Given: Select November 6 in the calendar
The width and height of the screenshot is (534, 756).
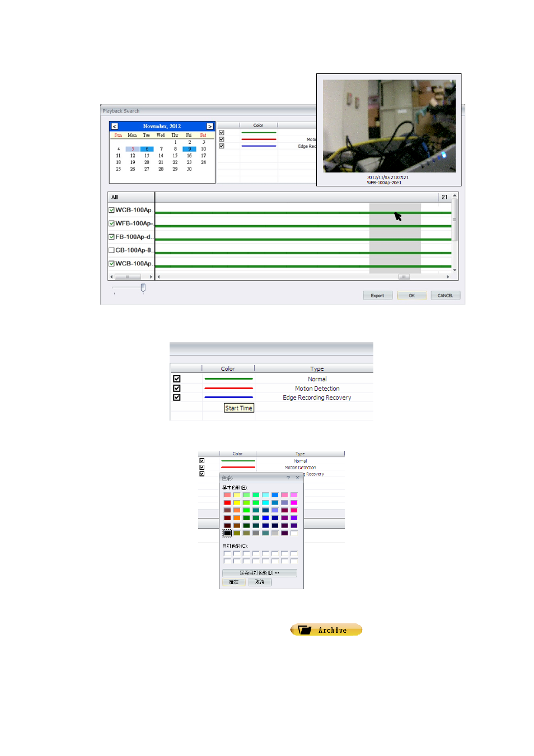Looking at the screenshot, I should coord(147,149).
